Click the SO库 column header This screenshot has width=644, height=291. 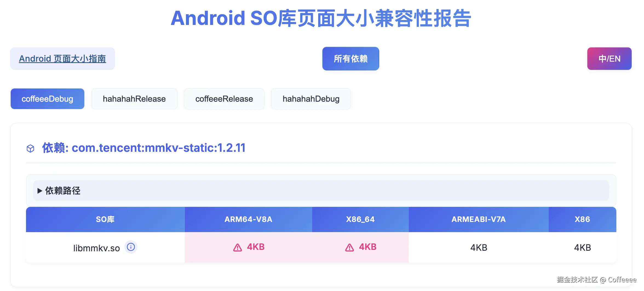coord(105,219)
